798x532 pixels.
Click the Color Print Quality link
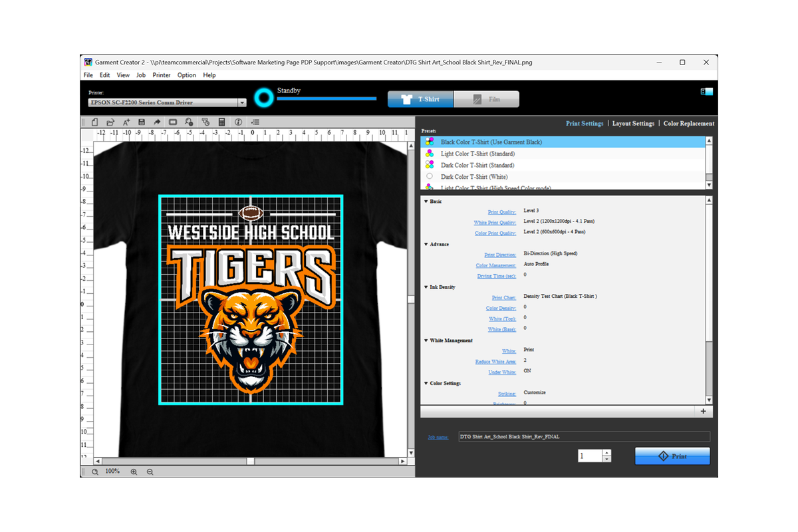point(495,233)
